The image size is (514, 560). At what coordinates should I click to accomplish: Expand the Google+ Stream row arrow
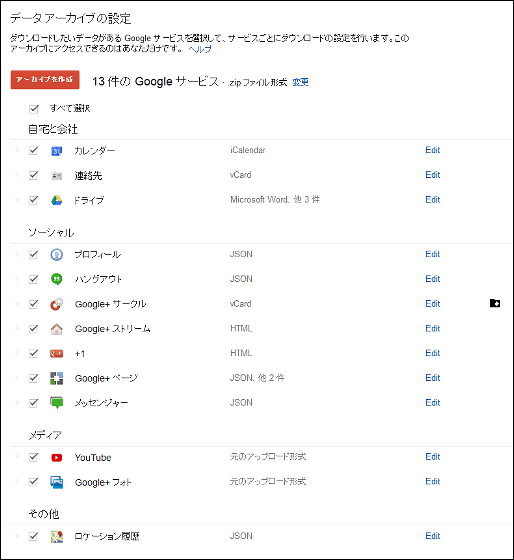pyautogui.click(x=17, y=328)
